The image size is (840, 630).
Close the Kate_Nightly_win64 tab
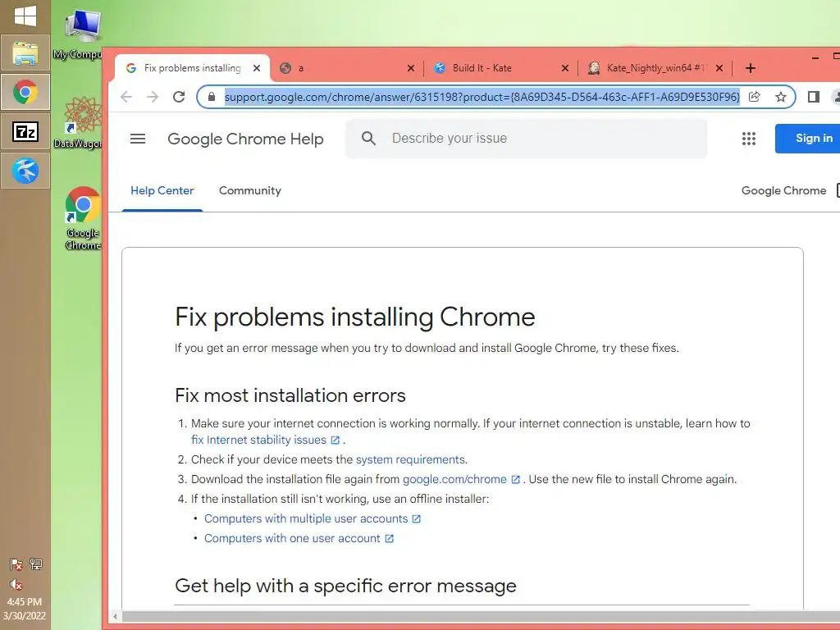pos(719,68)
